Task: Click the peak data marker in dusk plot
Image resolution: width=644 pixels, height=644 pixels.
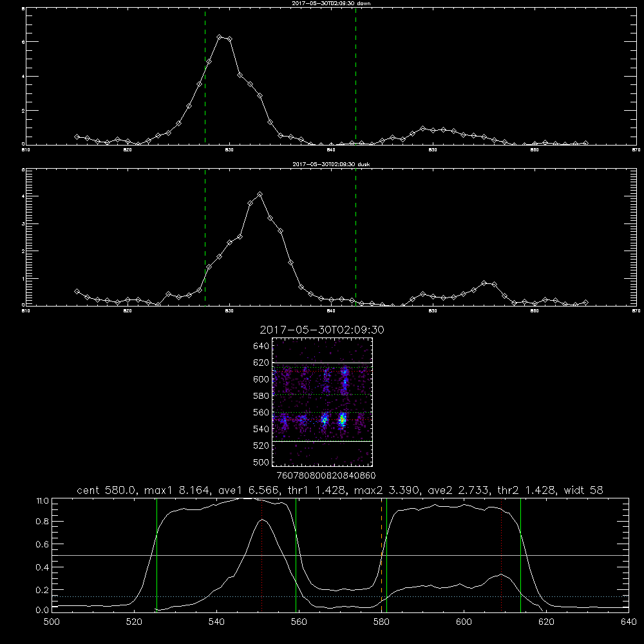Action: pos(260,194)
